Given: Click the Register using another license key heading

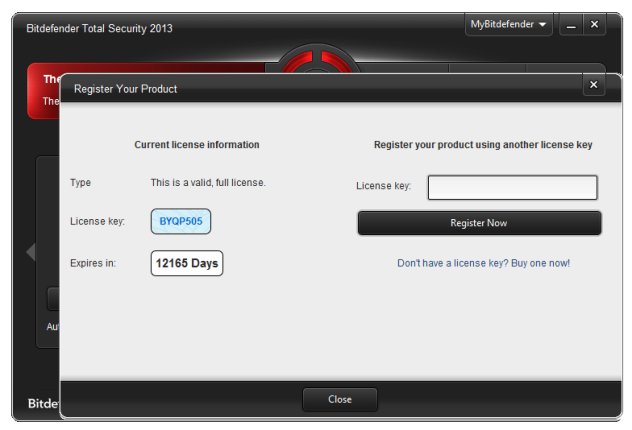Looking at the screenshot, I should (483, 145).
